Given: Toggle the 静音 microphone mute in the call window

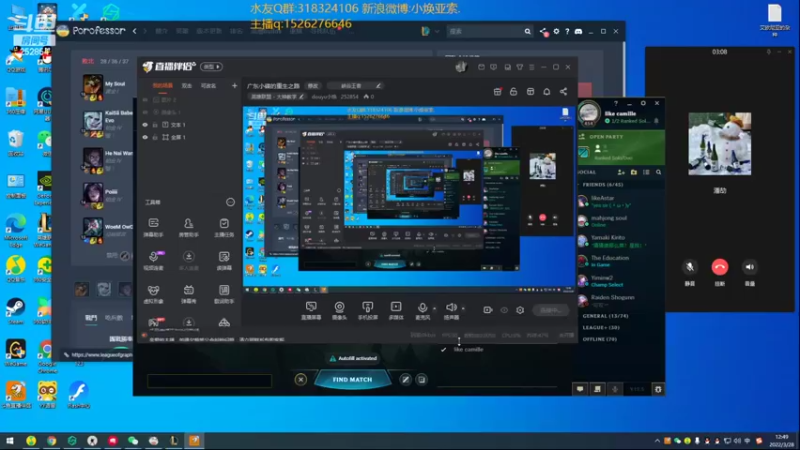Looking at the screenshot, I should pyautogui.click(x=689, y=267).
